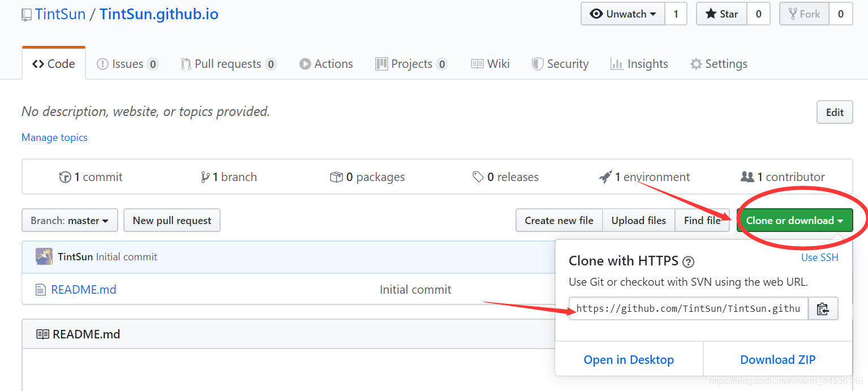Click the stargazers count of 0
Screen dimensions: 868x391
click(x=758, y=14)
